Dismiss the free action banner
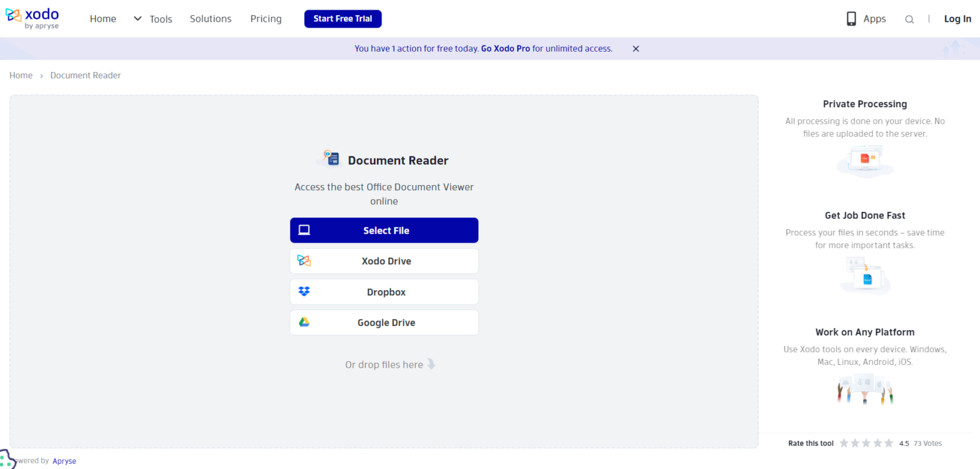Image resolution: width=980 pixels, height=469 pixels. (635, 48)
